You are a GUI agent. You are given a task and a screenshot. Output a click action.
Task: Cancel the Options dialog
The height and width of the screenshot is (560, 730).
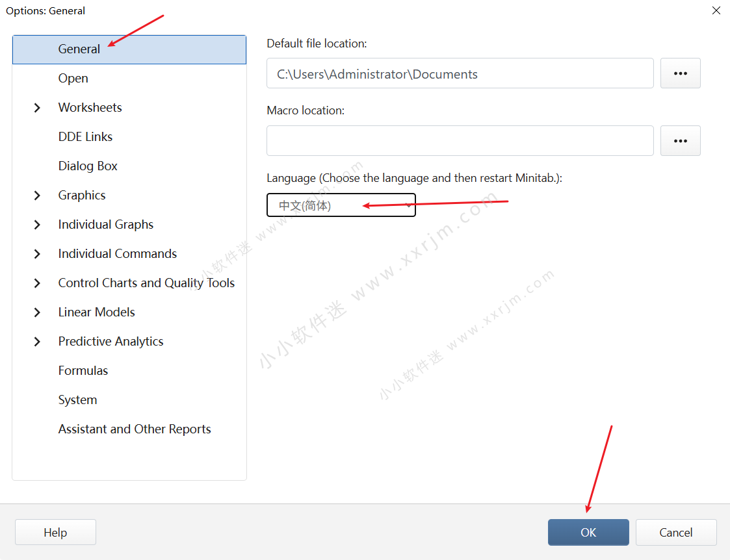[x=676, y=533]
